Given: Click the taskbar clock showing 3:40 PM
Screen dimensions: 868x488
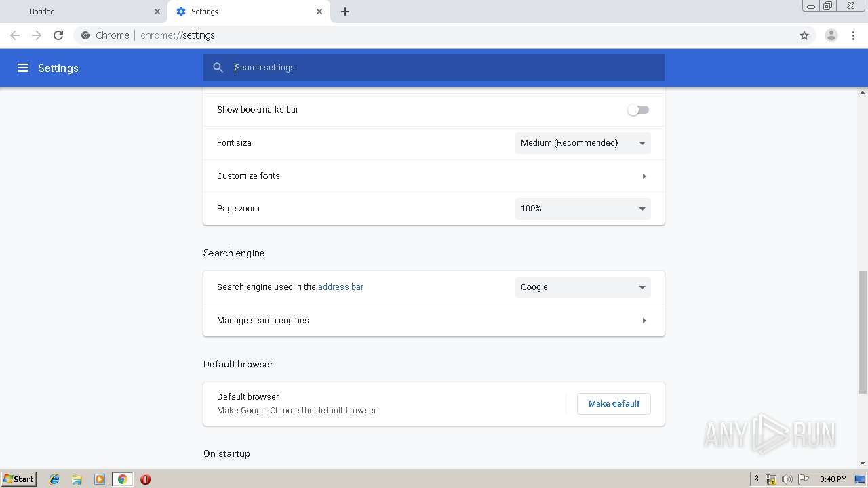Looking at the screenshot, I should pos(833,479).
